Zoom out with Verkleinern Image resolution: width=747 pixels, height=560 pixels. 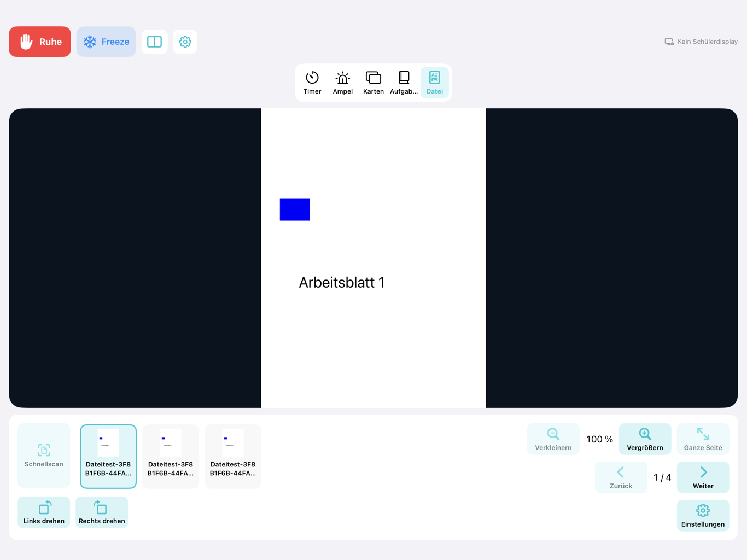tap(553, 439)
